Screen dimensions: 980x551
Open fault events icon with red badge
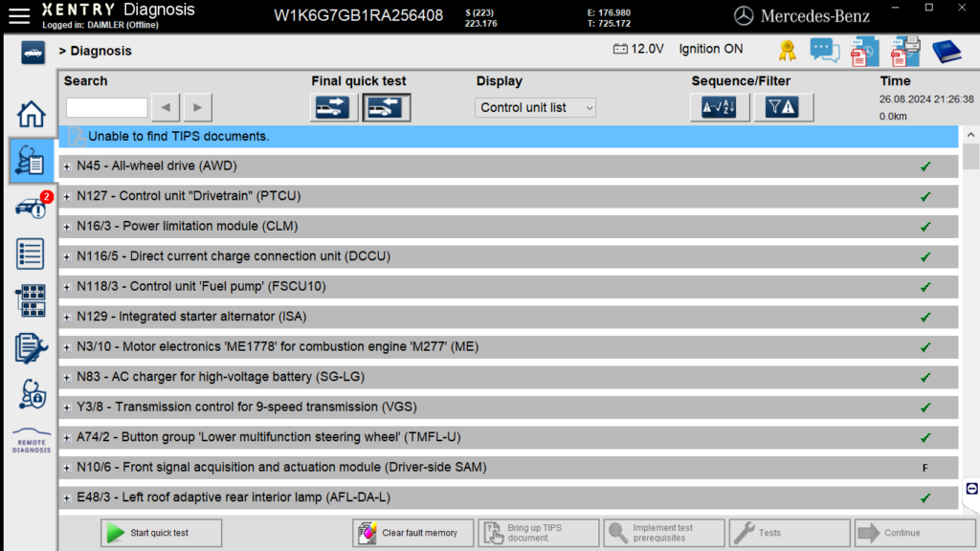pyautogui.click(x=31, y=208)
